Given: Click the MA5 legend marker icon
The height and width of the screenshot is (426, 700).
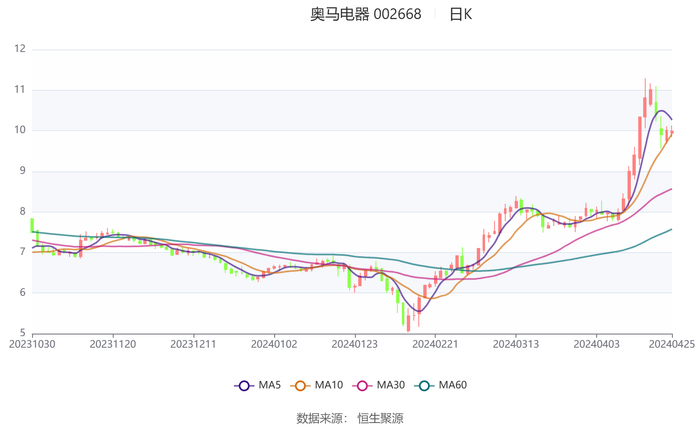Looking at the screenshot, I should (244, 385).
